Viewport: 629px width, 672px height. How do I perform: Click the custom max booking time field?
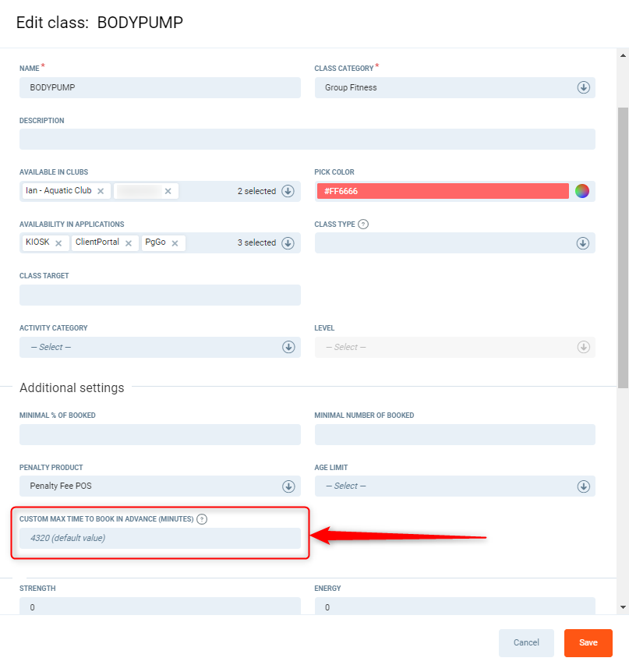pos(160,538)
